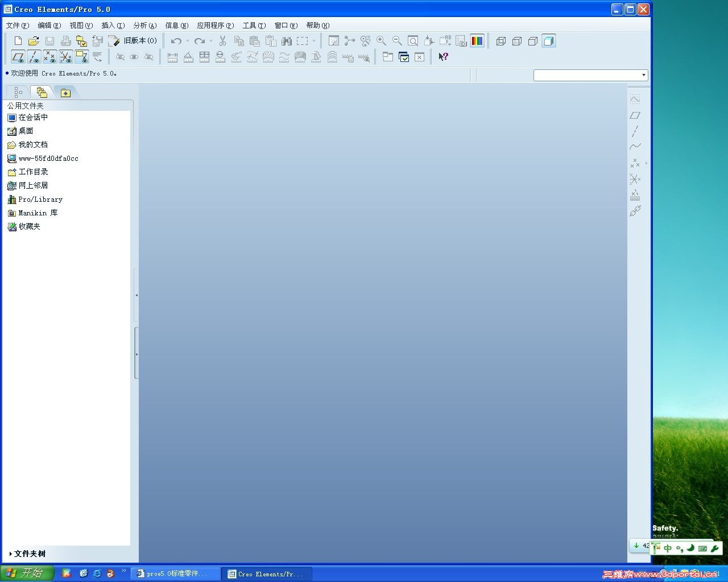
Task: Select Manikin 库 in common folders
Action: point(32,213)
